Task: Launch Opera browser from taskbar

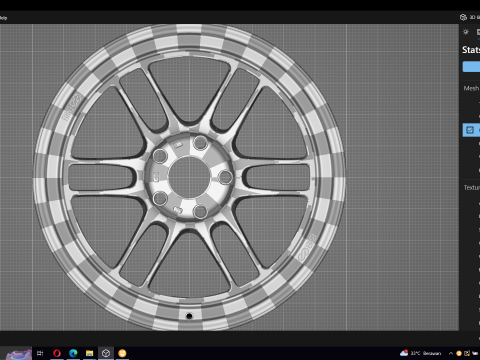Action: (57, 353)
